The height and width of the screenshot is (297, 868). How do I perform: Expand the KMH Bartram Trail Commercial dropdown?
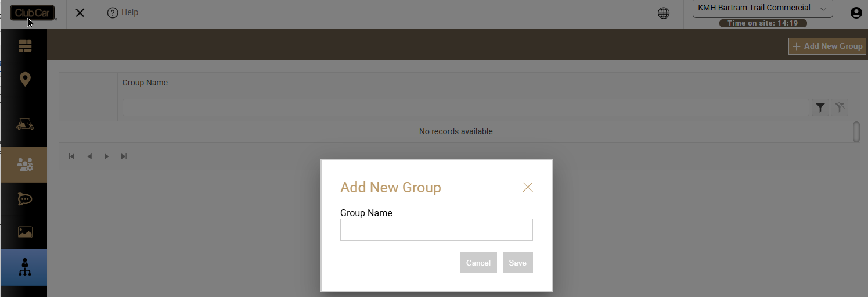tap(763, 8)
